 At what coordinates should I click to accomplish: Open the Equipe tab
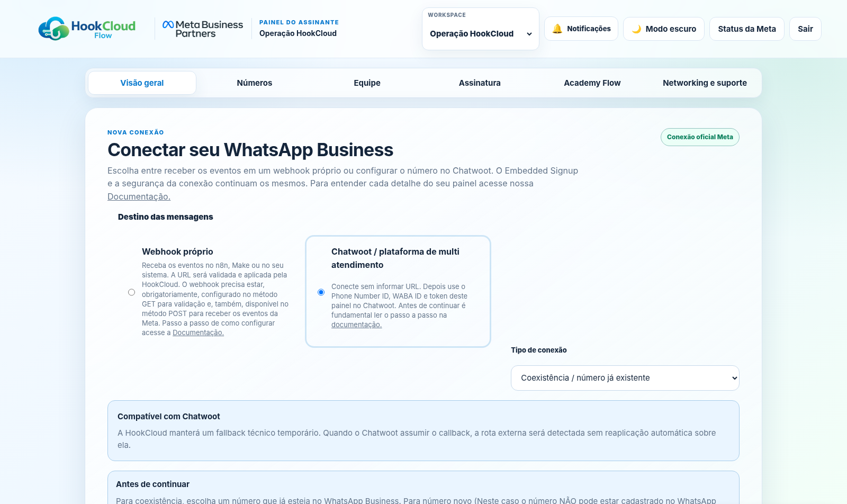coord(367,83)
